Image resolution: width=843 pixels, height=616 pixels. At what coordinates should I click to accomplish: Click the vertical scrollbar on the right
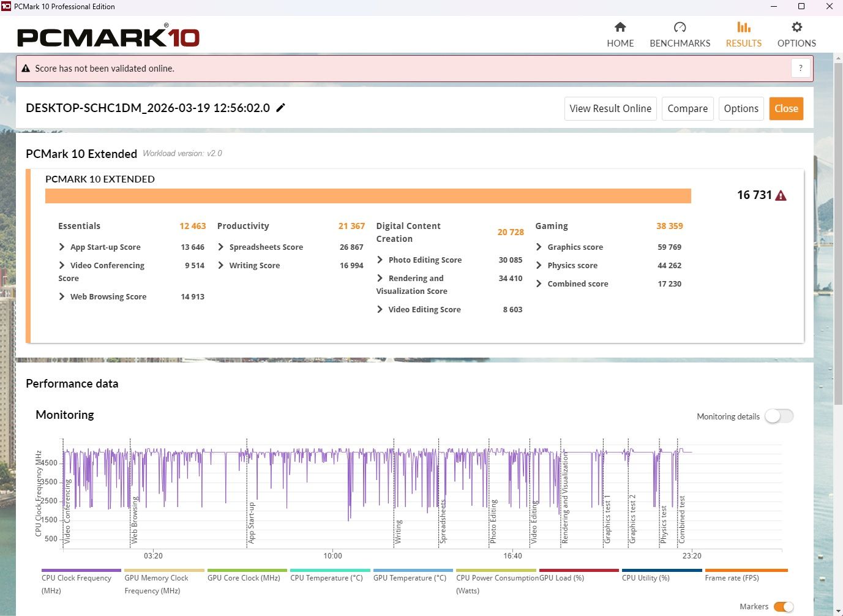pyautogui.click(x=838, y=233)
